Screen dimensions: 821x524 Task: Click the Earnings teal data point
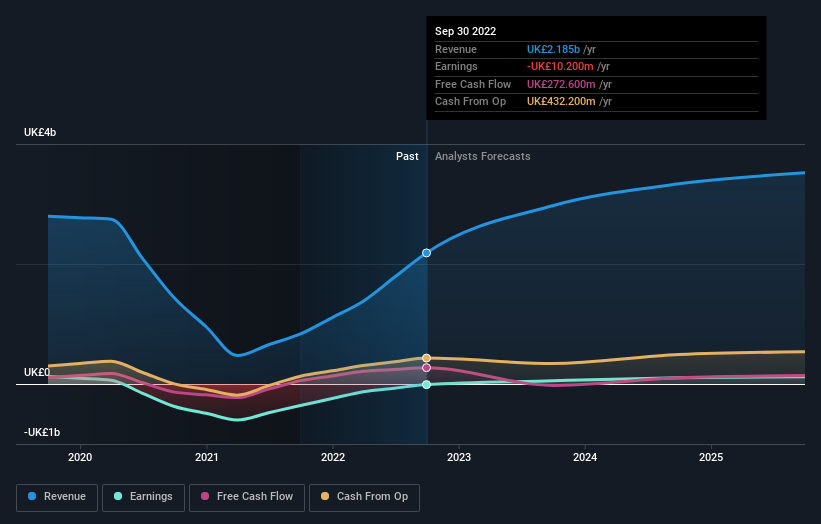point(427,385)
